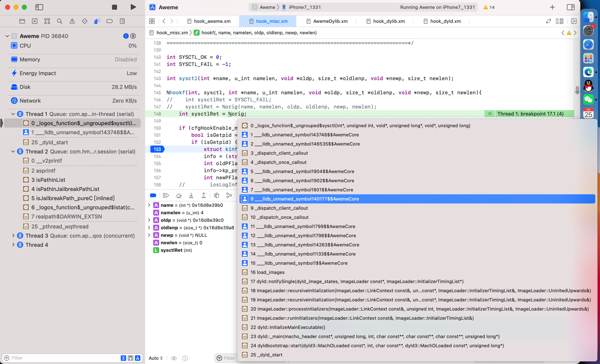Open the Energy Impact gauge
Image resolution: width=600 pixels, height=364 pixels.
73,73
